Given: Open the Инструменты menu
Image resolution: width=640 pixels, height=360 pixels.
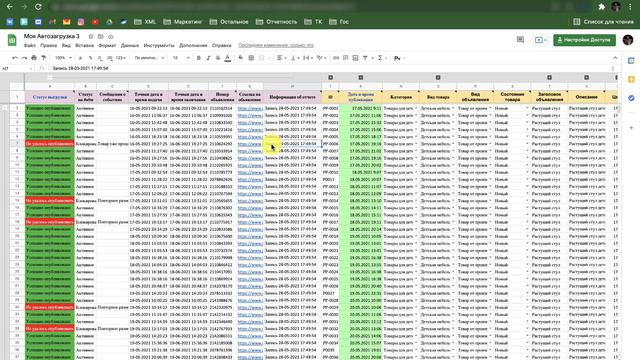Looking at the screenshot, I should (x=159, y=45).
